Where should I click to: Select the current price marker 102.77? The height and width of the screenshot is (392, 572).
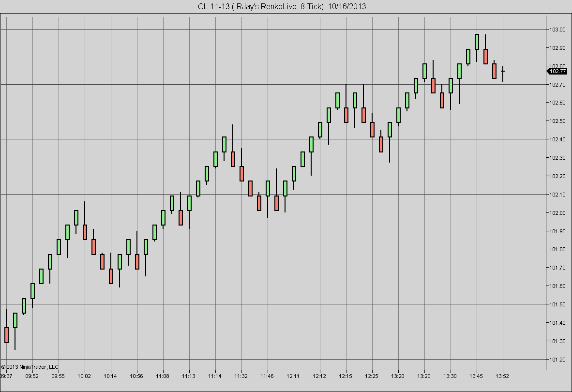pos(557,71)
